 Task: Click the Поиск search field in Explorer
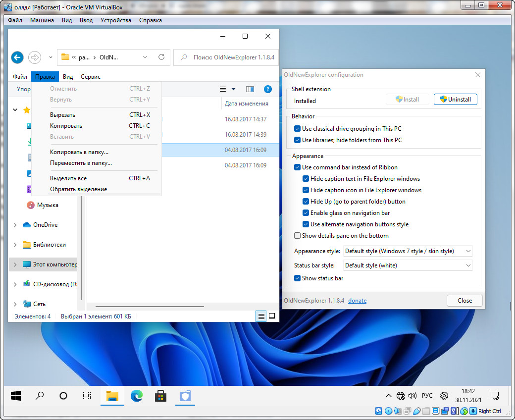tap(226, 57)
